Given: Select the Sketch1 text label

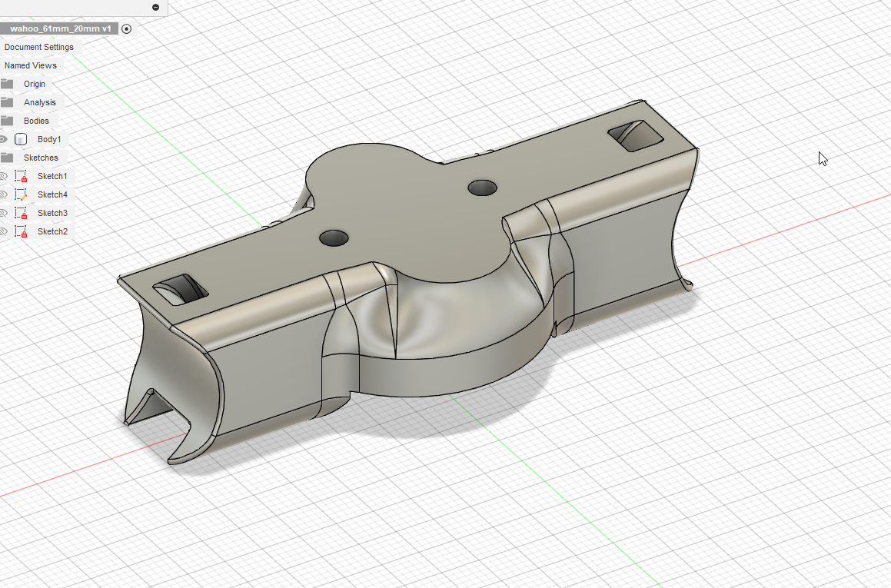Looking at the screenshot, I should pos(52,176).
